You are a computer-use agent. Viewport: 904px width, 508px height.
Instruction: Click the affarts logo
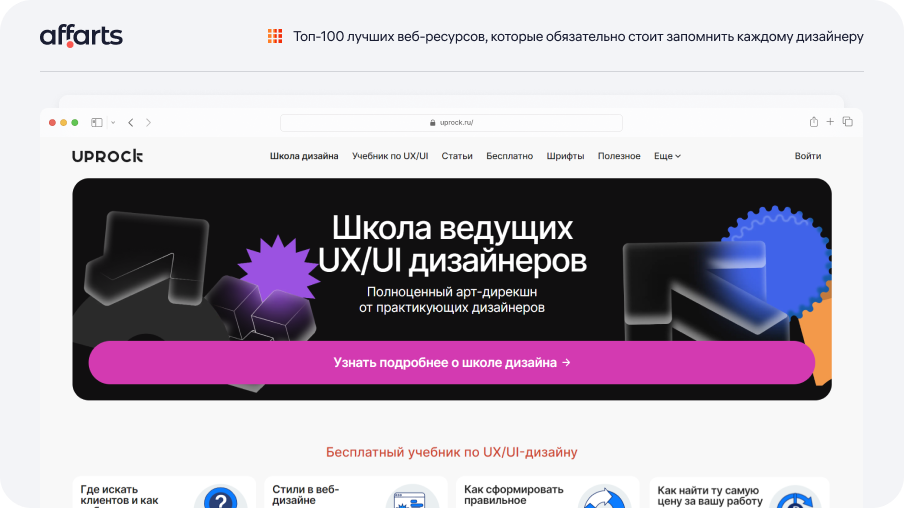coord(81,36)
